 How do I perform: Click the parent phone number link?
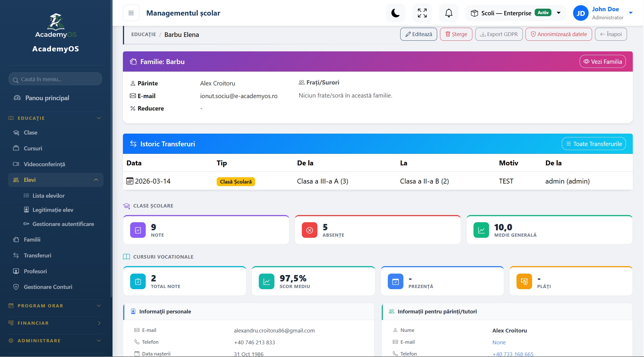tap(513, 354)
